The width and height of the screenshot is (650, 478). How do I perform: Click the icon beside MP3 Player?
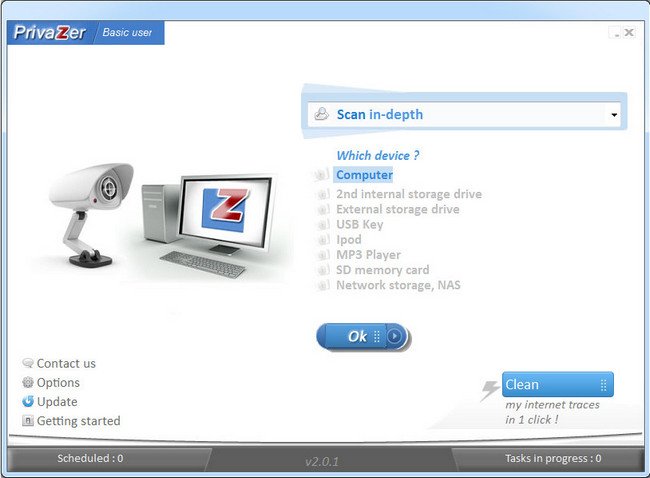323,255
